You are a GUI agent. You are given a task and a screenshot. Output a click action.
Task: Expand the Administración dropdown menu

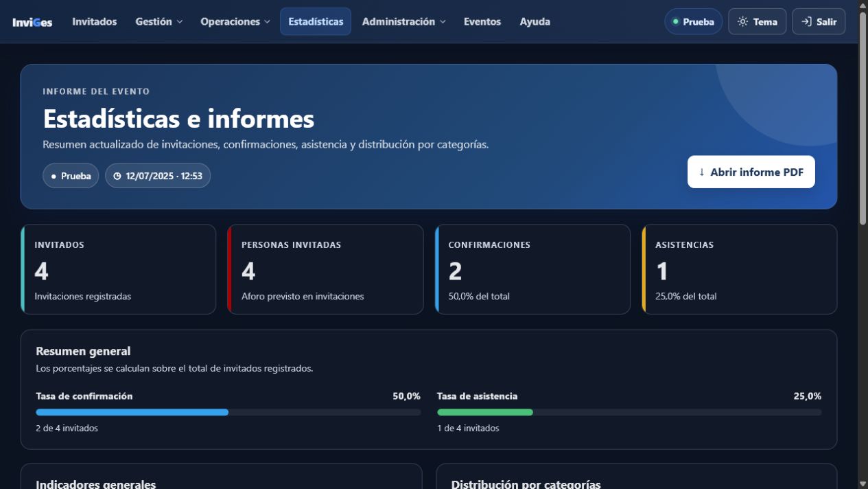click(x=403, y=21)
